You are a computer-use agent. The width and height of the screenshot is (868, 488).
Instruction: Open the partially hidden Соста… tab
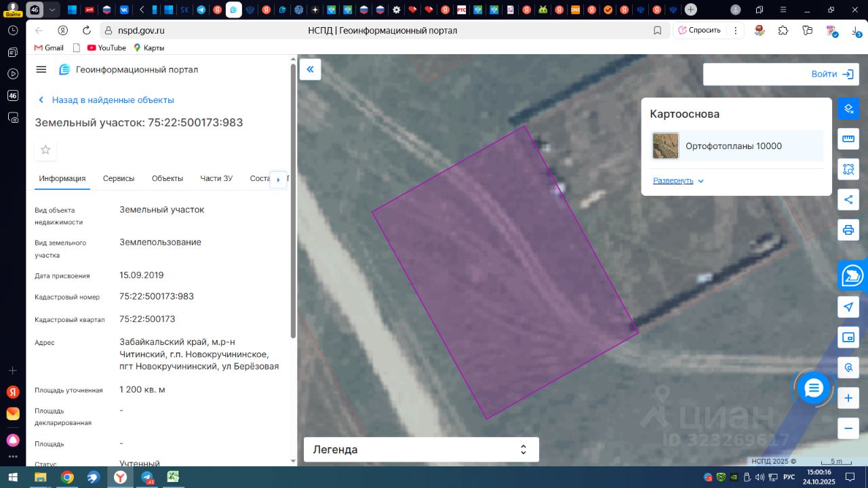point(260,179)
